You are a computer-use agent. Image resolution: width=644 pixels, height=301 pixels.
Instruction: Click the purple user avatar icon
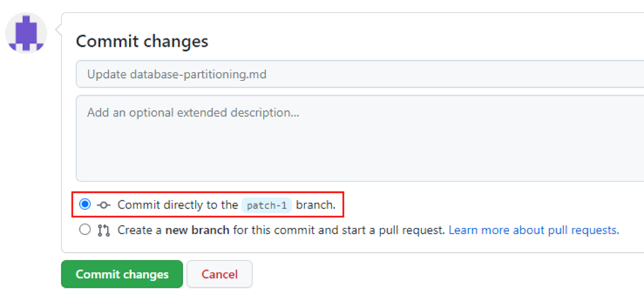click(x=26, y=33)
